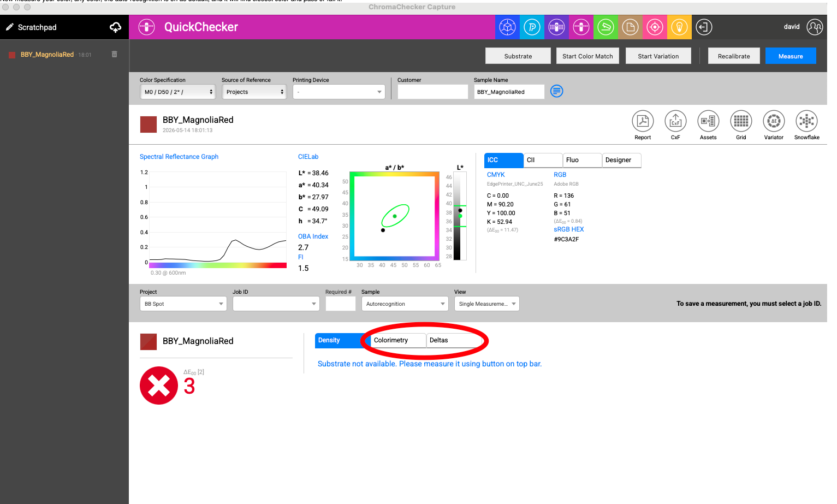Viewport: 837px width, 504px height.
Task: Open the green scanner module icon
Action: (606, 27)
